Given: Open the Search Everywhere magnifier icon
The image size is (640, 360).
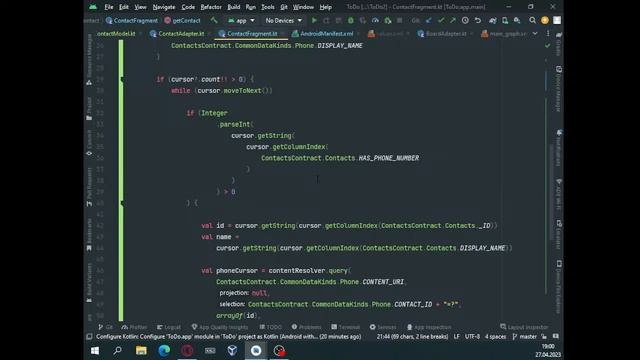Looking at the screenshot, I should click(x=532, y=20).
